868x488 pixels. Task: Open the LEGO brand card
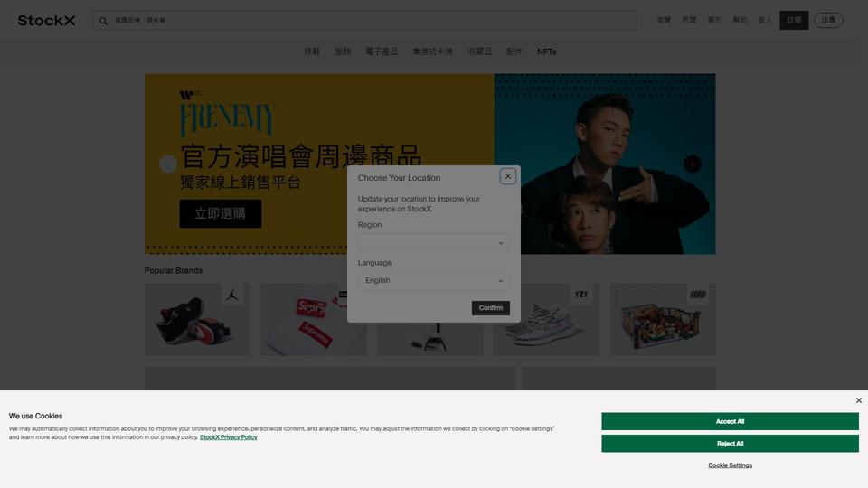click(663, 319)
